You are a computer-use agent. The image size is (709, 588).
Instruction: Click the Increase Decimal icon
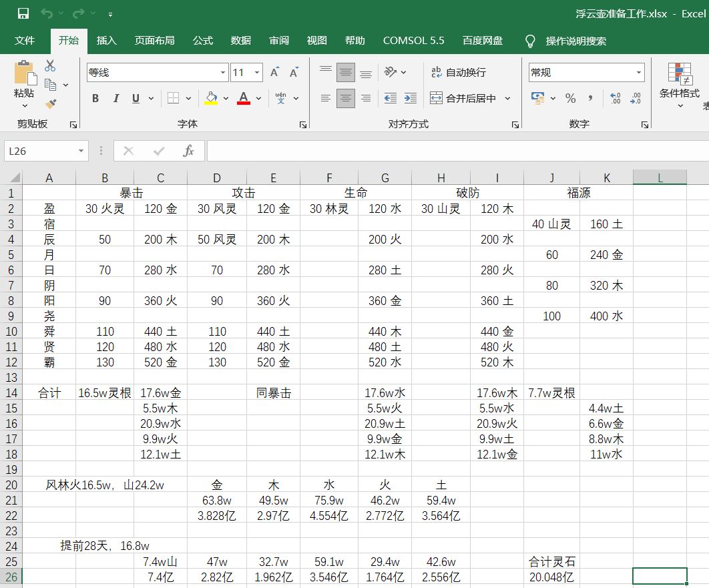pos(616,98)
